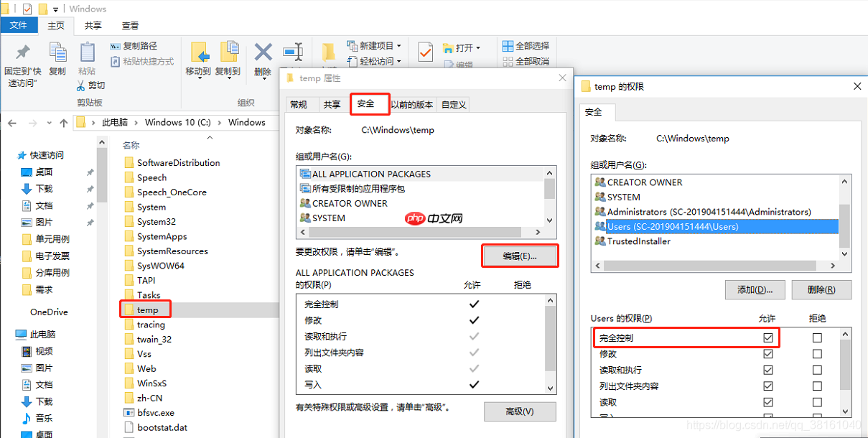Click the Copy icon in the ribbon

[57, 52]
